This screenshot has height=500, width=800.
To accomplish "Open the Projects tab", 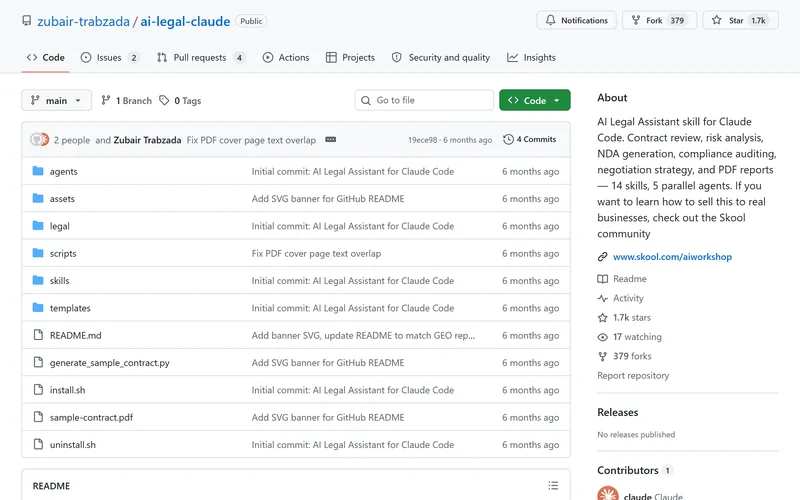I will tap(351, 58).
